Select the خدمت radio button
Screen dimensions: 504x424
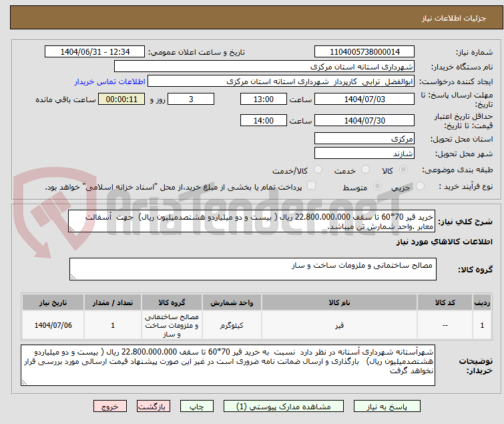(365, 170)
